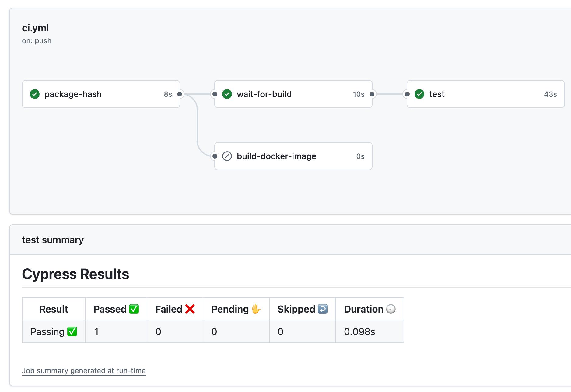Click the success icon beside wait-for-build
Viewport: 571px width, 392px height.
[227, 94]
